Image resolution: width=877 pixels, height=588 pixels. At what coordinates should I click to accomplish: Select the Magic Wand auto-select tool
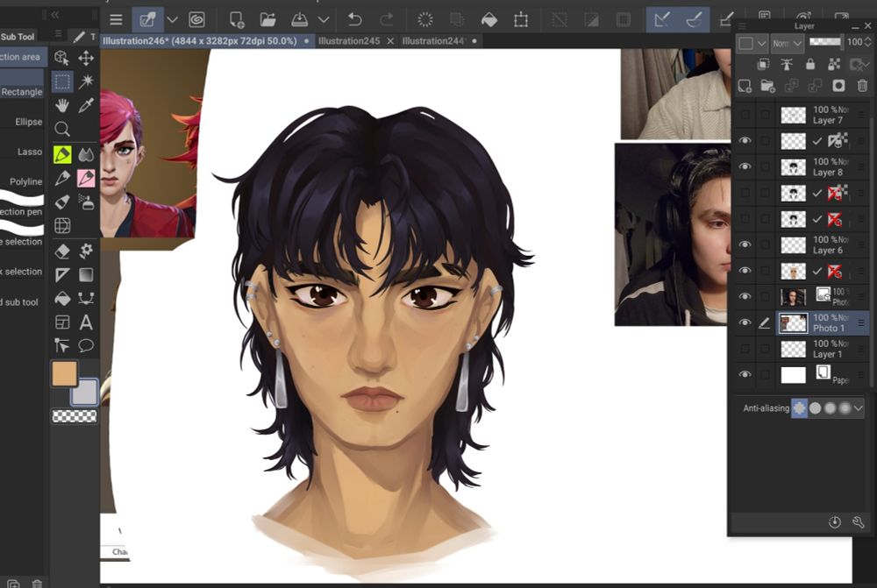86,81
